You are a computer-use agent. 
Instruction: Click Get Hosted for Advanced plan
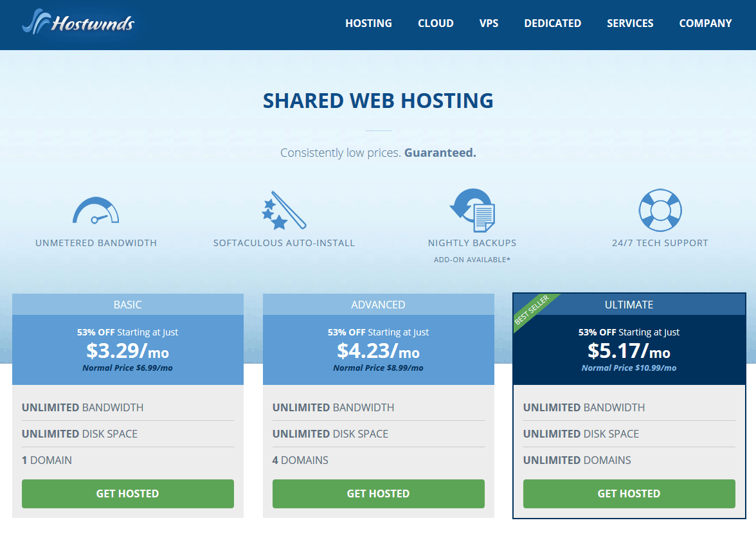click(x=379, y=494)
